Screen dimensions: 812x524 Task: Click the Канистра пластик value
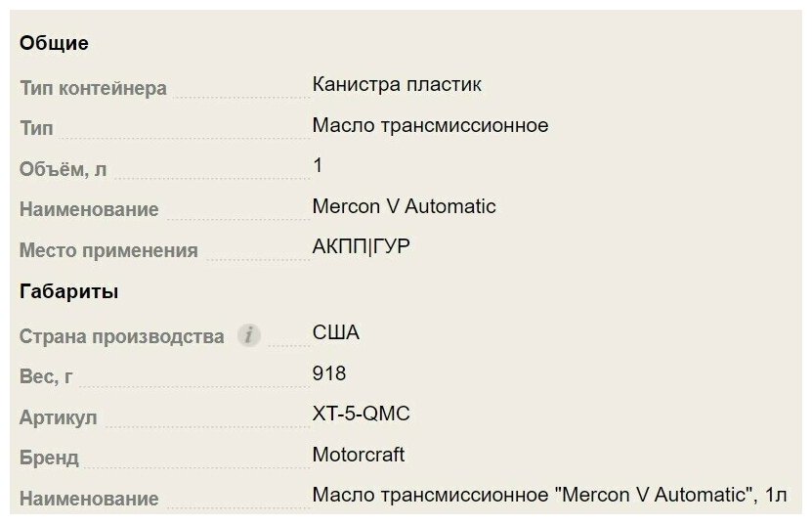[x=397, y=84]
